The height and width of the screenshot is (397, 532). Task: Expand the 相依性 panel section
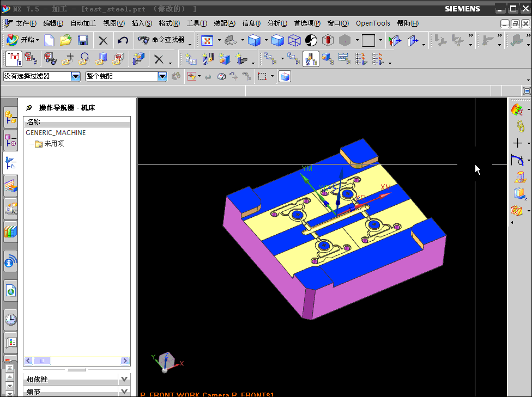point(124,379)
